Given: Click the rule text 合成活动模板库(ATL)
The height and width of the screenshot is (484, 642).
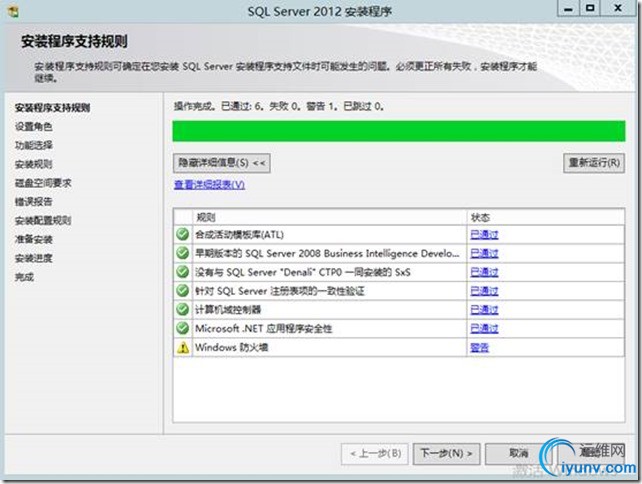Looking at the screenshot, I should [x=239, y=235].
